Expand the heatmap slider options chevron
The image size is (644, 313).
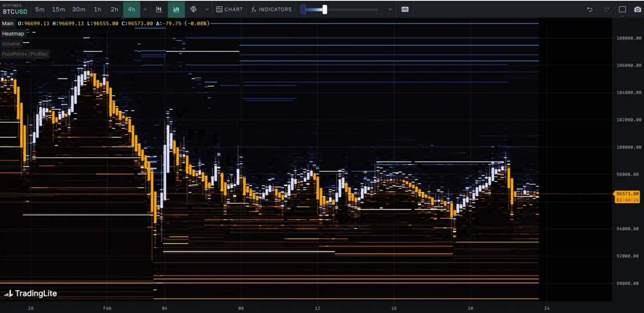tap(390, 9)
